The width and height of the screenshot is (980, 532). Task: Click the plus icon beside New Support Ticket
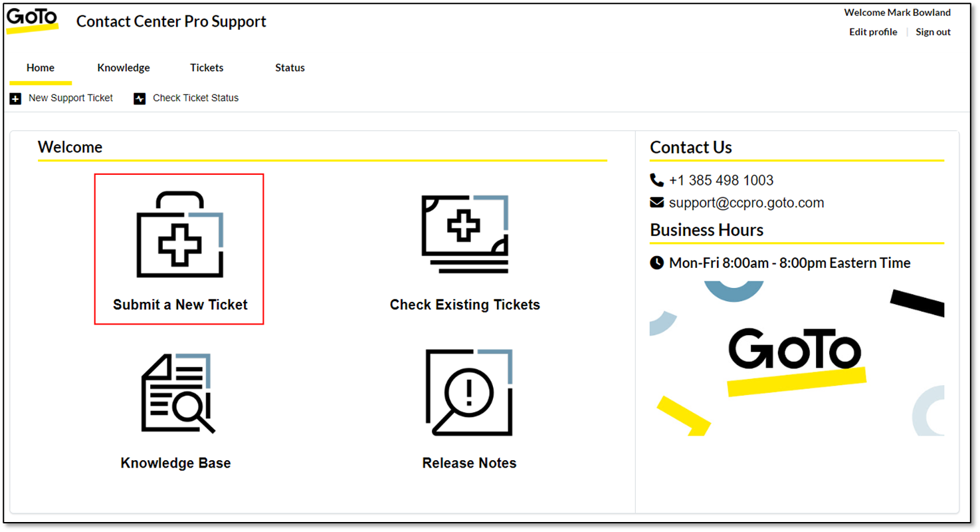(x=15, y=98)
